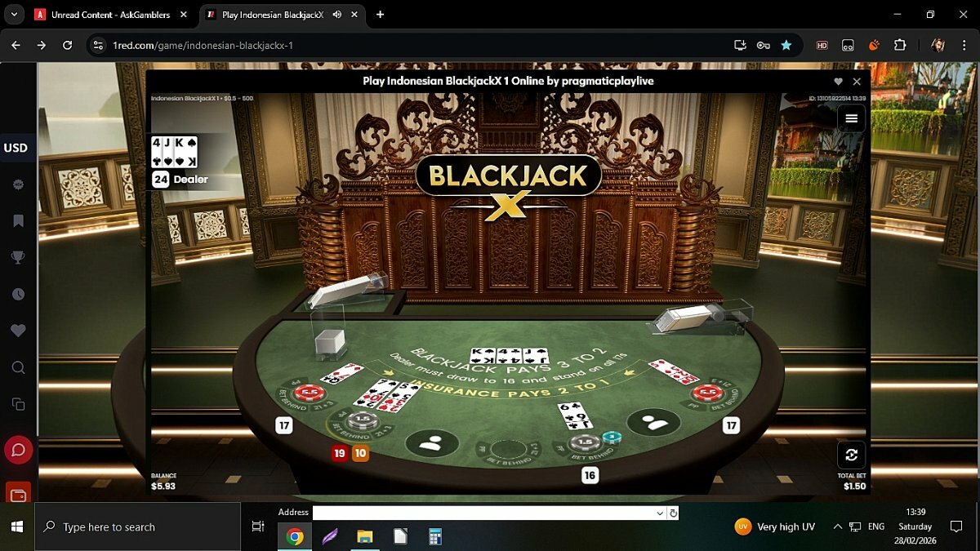Take the empty seat on the right side
980x551 pixels.
653,422
